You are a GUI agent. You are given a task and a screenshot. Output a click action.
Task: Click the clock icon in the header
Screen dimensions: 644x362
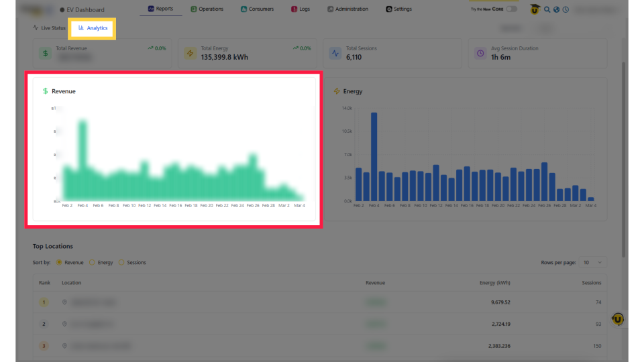tap(566, 10)
